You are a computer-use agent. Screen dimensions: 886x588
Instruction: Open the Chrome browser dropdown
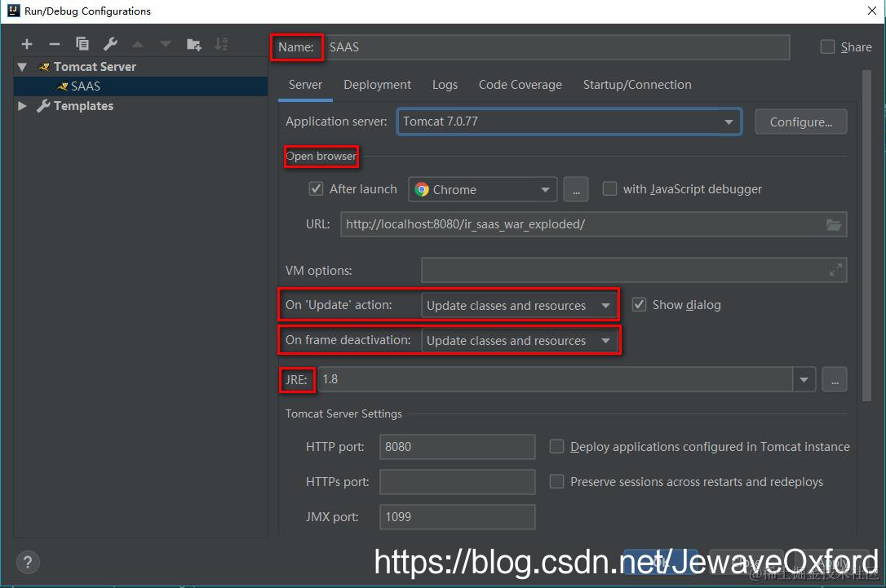click(482, 190)
